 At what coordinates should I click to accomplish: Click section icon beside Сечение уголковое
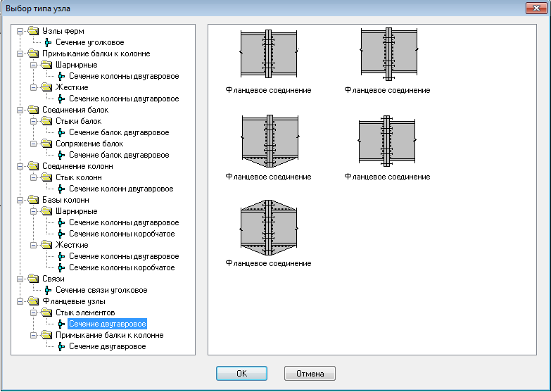tap(48, 42)
